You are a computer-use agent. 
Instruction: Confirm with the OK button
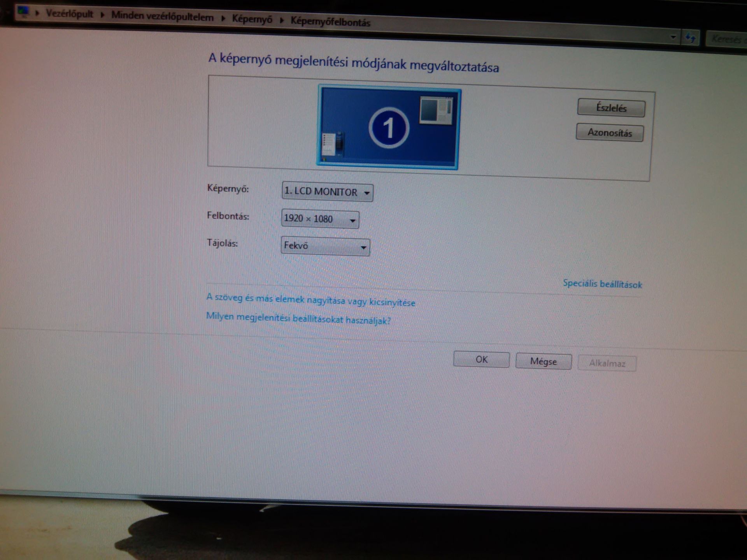(x=481, y=359)
